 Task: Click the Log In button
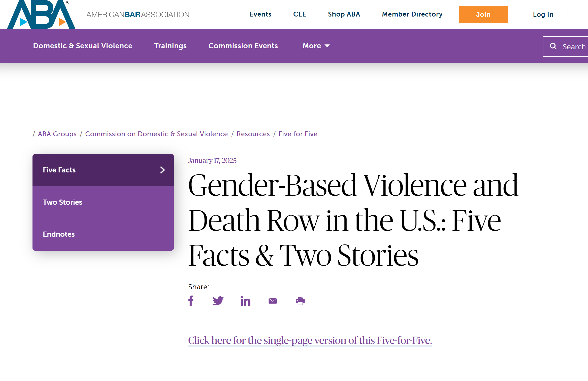point(543,14)
